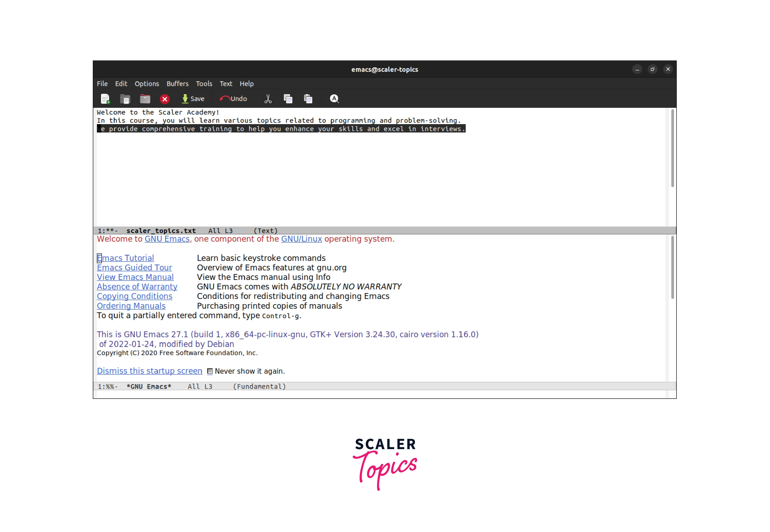Click the (Text) mode indicator

266,231
